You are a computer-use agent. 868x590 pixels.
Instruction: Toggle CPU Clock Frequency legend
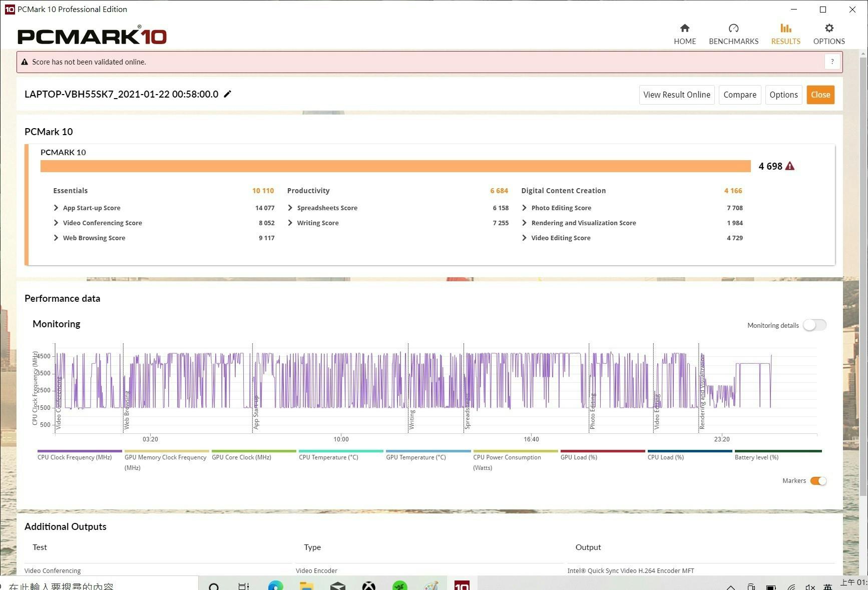pos(79,455)
